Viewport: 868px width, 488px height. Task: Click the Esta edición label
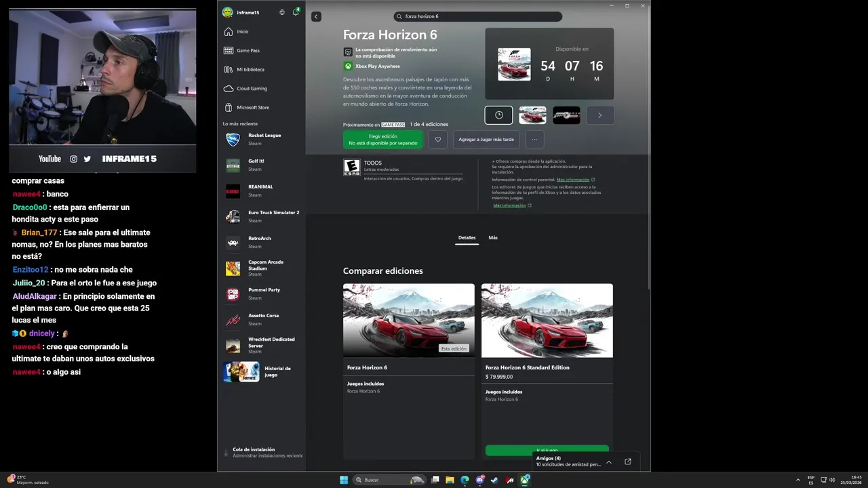coord(454,348)
